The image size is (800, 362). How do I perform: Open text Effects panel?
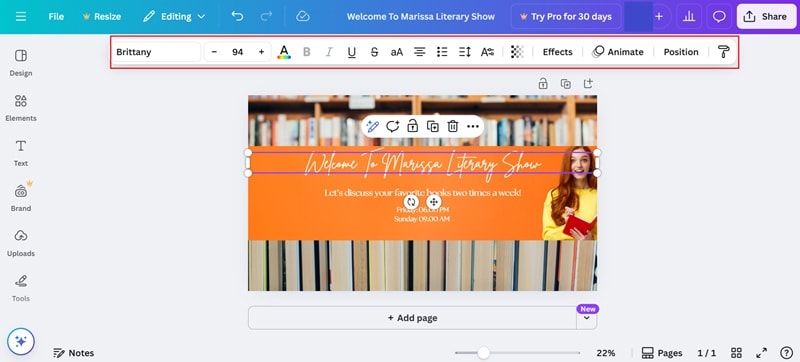[x=558, y=52]
